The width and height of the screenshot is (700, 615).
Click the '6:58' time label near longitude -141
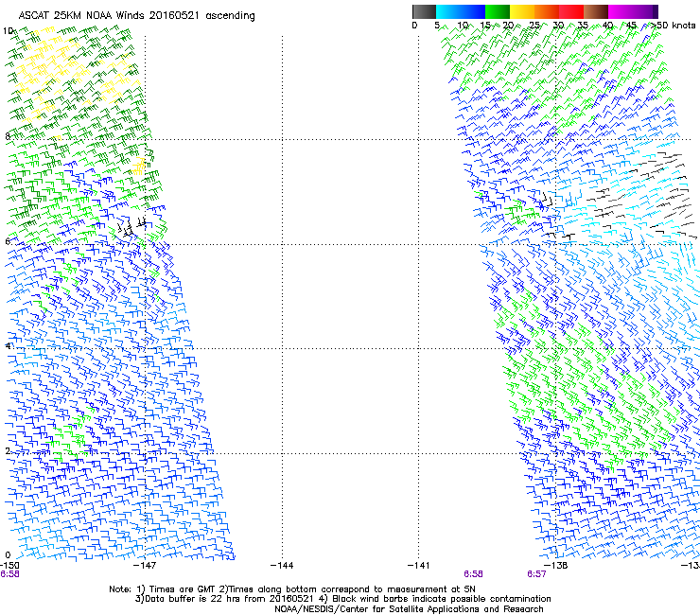[473, 574]
